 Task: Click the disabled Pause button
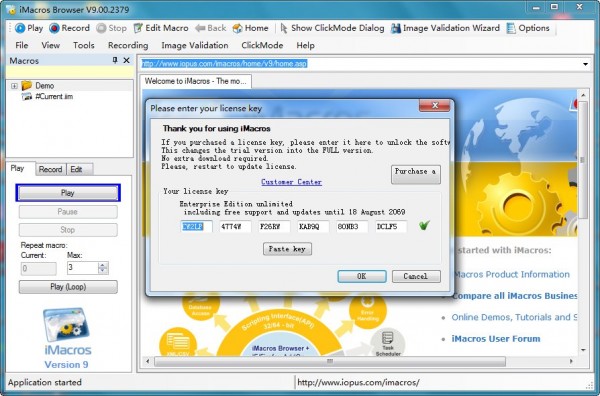tap(68, 212)
